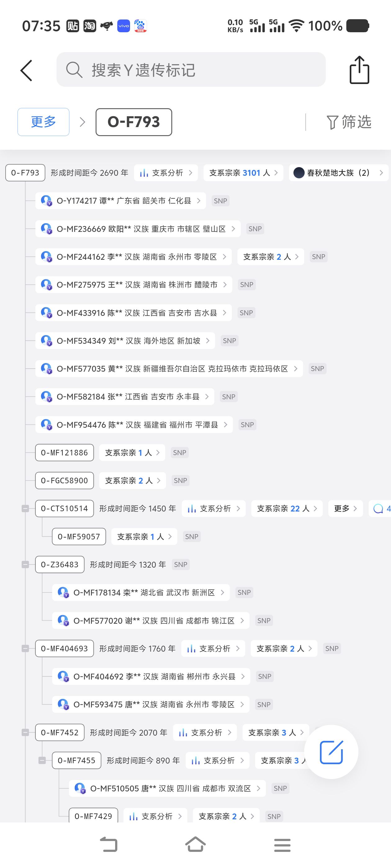The height and width of the screenshot is (868, 391).
Task: View 支系宗亲 3101 人 relatives list
Action: click(243, 173)
